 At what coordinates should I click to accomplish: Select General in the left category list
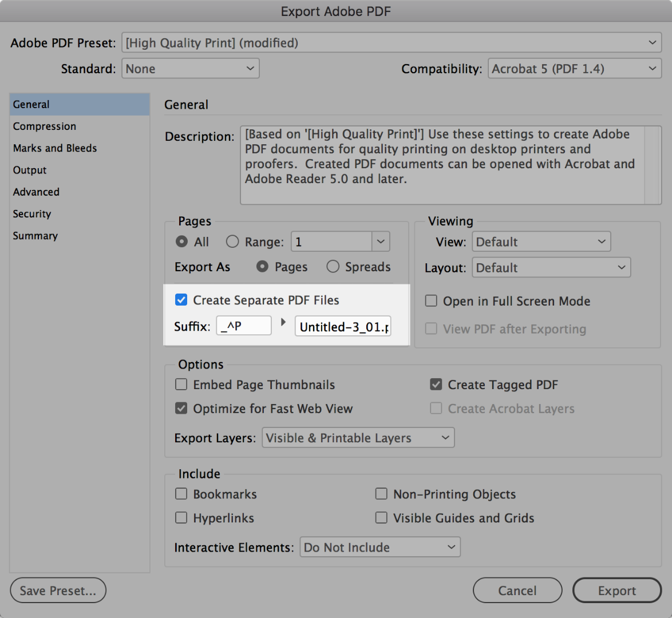click(80, 104)
